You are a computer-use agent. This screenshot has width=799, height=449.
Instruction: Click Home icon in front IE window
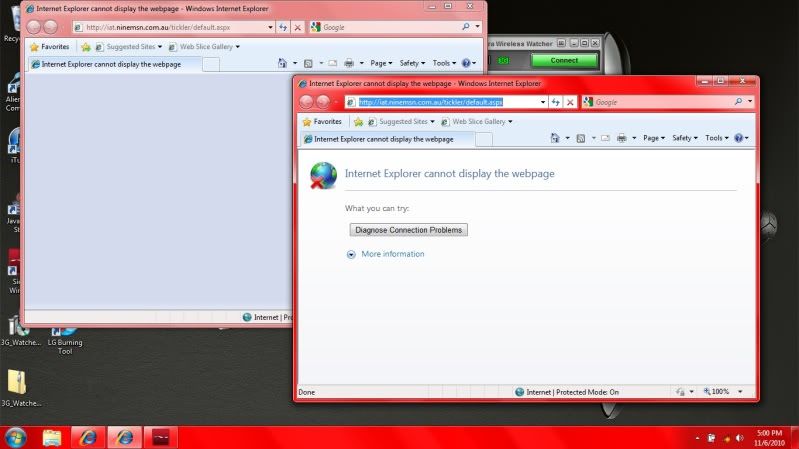tap(555, 138)
